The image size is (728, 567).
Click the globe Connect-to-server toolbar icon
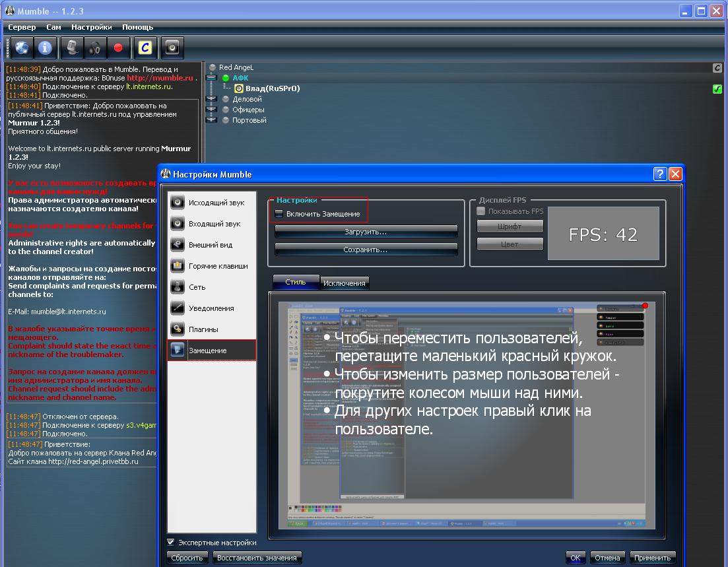click(22, 48)
